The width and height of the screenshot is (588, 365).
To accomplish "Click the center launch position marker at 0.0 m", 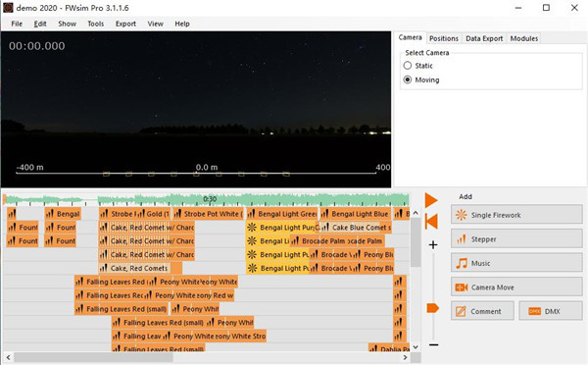I will click(196, 175).
